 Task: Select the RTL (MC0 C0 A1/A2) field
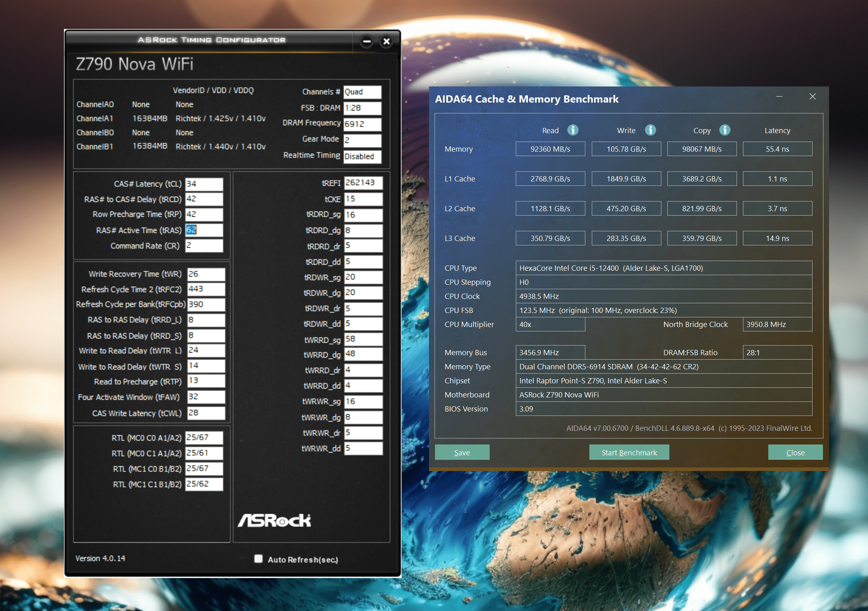click(204, 438)
